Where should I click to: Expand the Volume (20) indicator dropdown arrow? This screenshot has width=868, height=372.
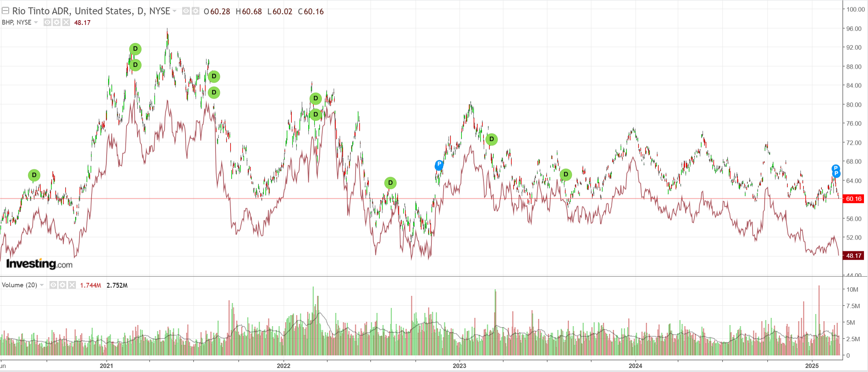(42, 285)
